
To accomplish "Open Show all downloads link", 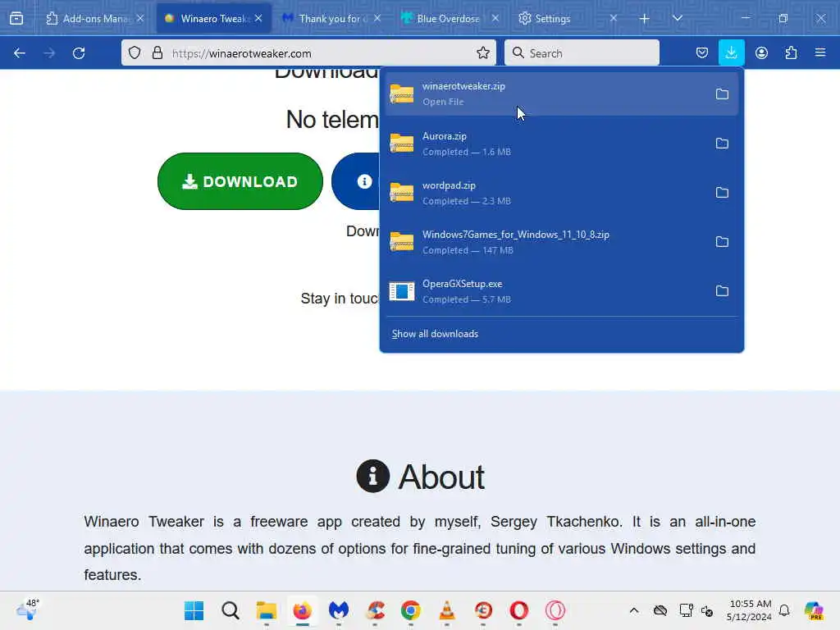I will pyautogui.click(x=435, y=334).
